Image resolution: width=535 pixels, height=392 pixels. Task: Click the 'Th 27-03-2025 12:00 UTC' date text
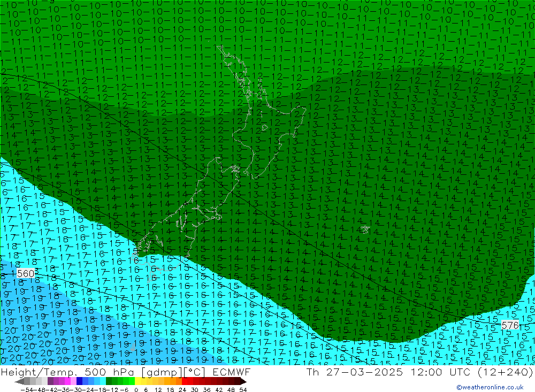click(388, 372)
